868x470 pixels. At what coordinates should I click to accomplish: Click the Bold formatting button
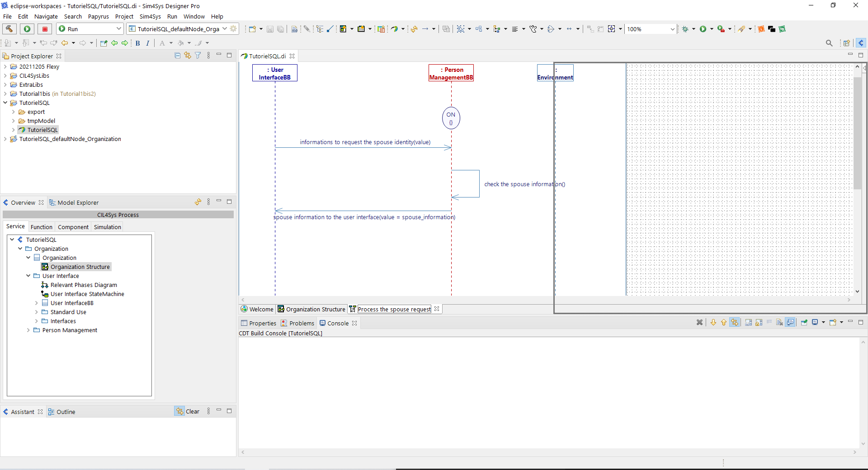(138, 43)
